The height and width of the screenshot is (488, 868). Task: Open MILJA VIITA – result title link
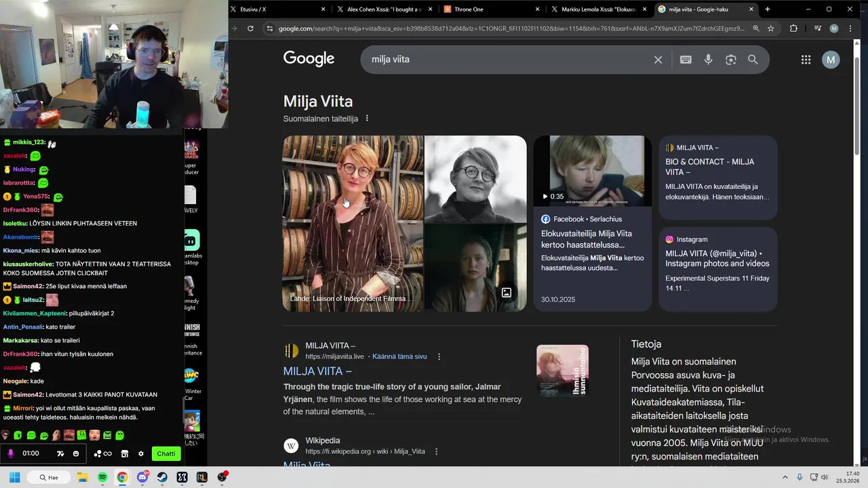(x=317, y=371)
